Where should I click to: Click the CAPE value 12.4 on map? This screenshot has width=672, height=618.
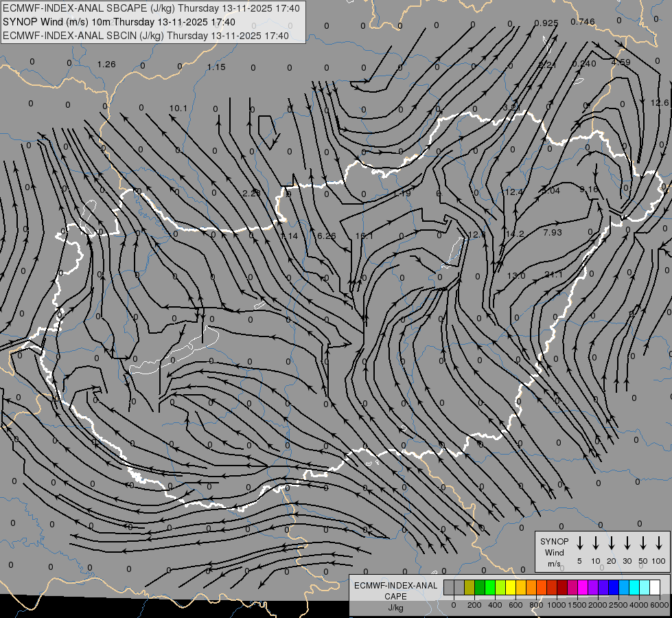coord(514,192)
